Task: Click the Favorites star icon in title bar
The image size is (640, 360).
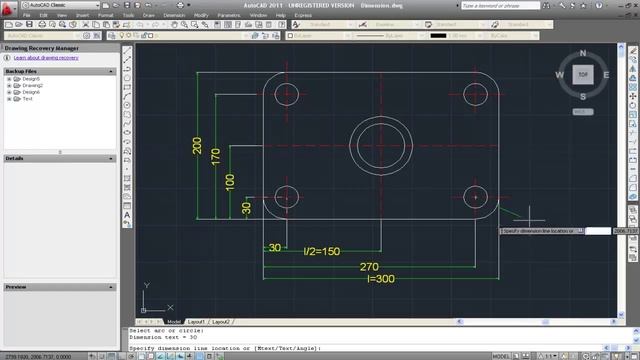Action: (x=583, y=5)
